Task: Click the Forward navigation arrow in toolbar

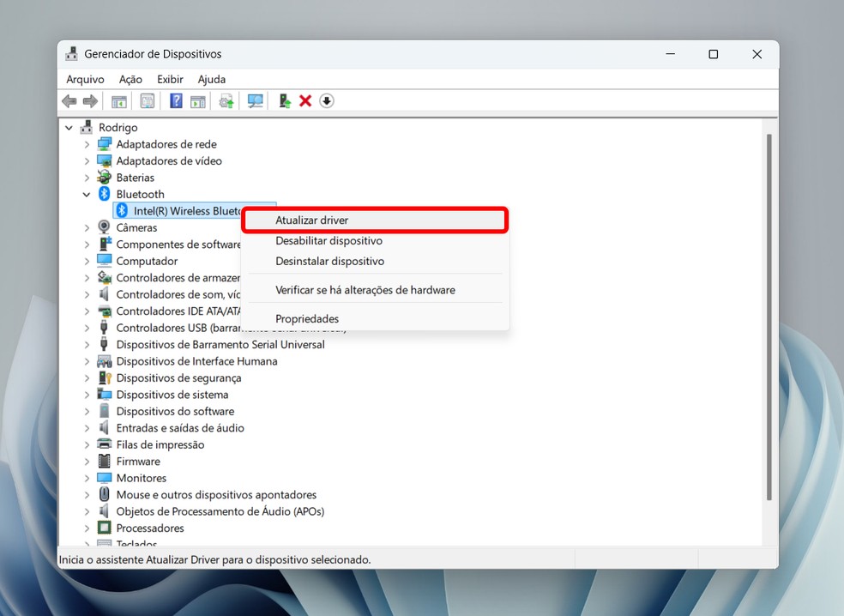Action: (90, 101)
